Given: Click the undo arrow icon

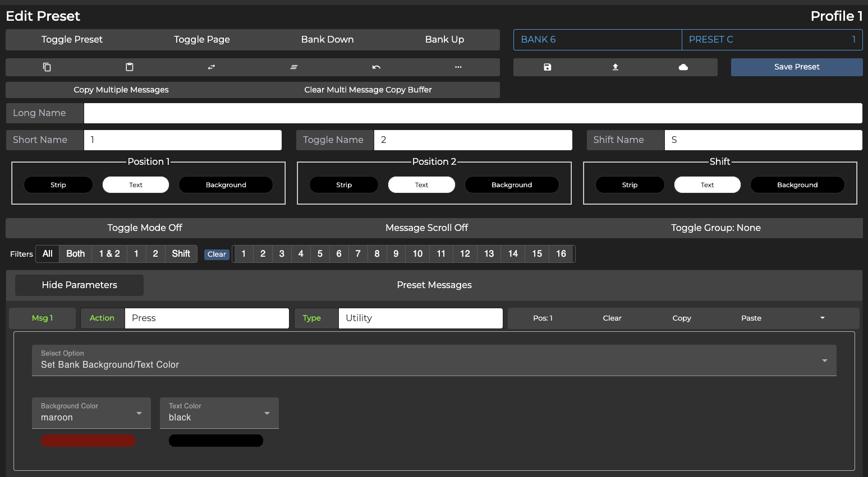Looking at the screenshot, I should [x=376, y=67].
